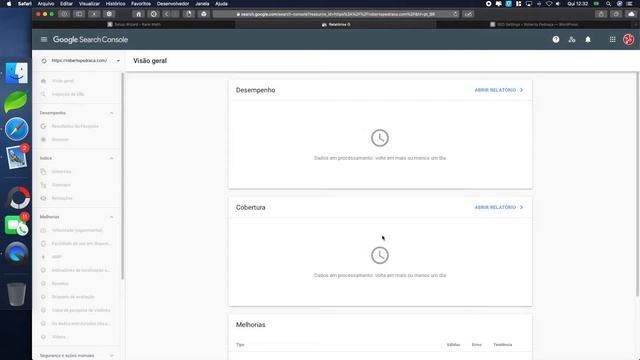Open Spotlight search in menu bar
The height and width of the screenshot is (360, 640).
click(x=609, y=4)
